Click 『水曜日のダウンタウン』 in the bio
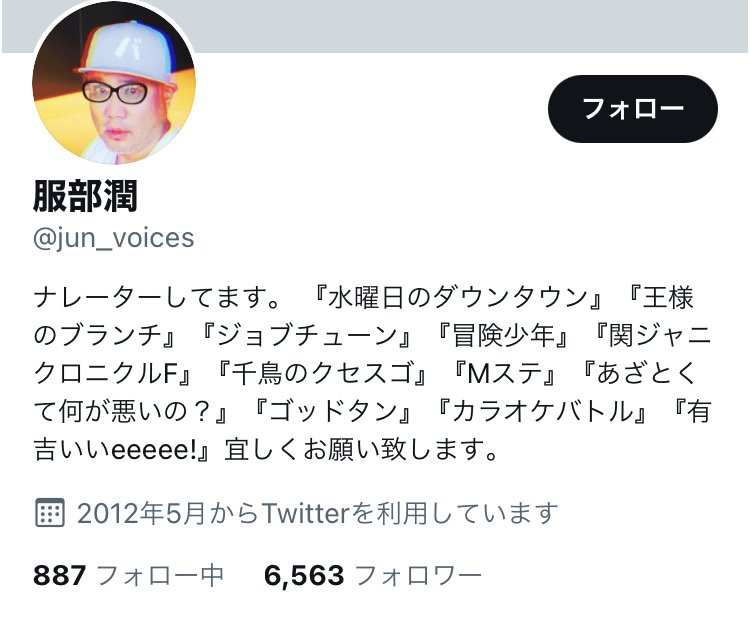This screenshot has height=618, width=750. tap(457, 297)
